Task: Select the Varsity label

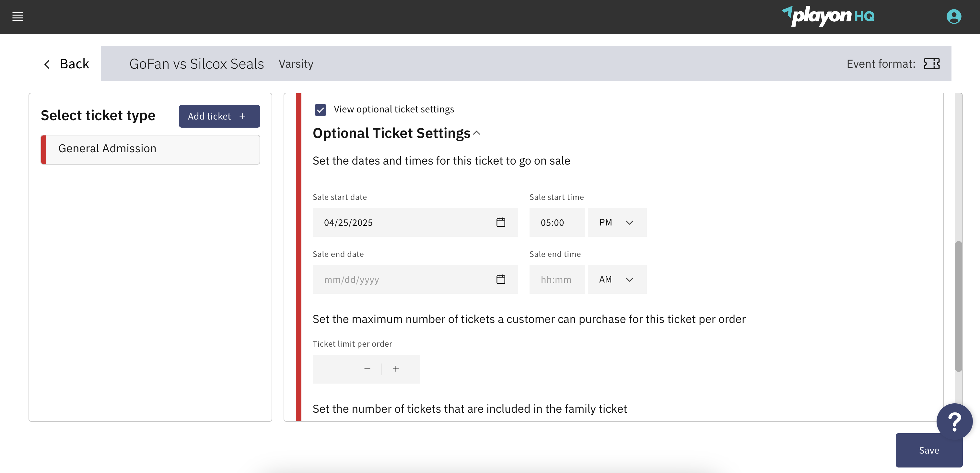Action: 296,63
